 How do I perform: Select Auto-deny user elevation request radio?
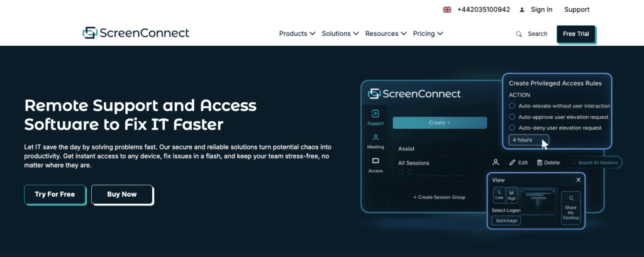(x=512, y=128)
